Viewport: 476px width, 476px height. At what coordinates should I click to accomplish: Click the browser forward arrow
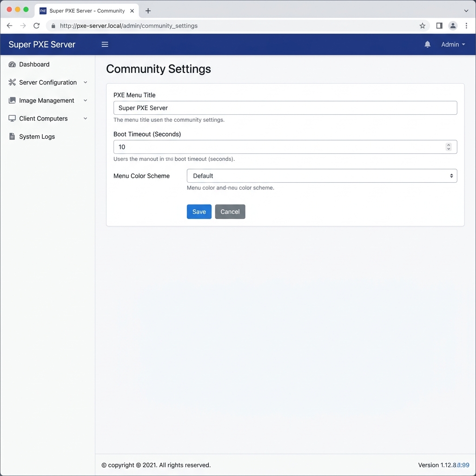(23, 26)
